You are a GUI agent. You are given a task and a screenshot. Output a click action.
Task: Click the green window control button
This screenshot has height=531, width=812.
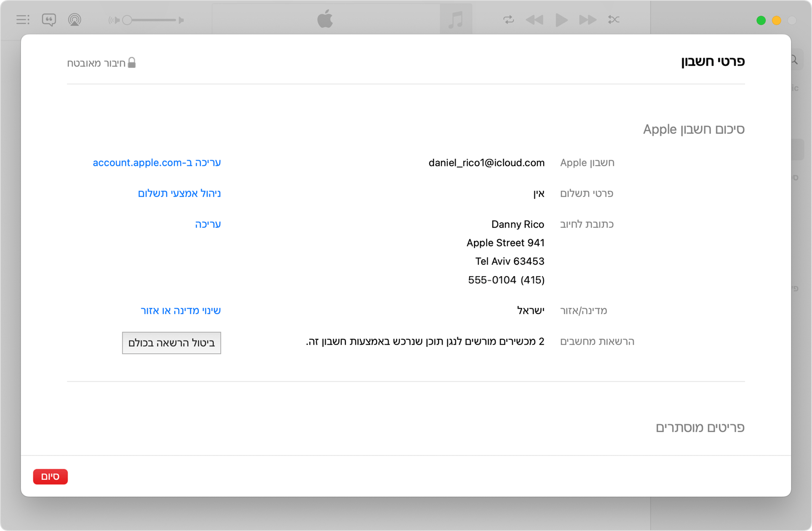(x=761, y=20)
